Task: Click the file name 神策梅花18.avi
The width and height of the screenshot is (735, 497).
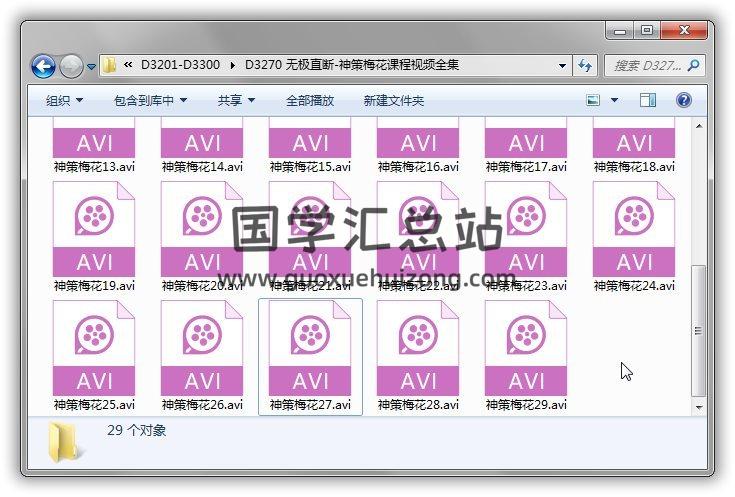Action: (x=634, y=166)
